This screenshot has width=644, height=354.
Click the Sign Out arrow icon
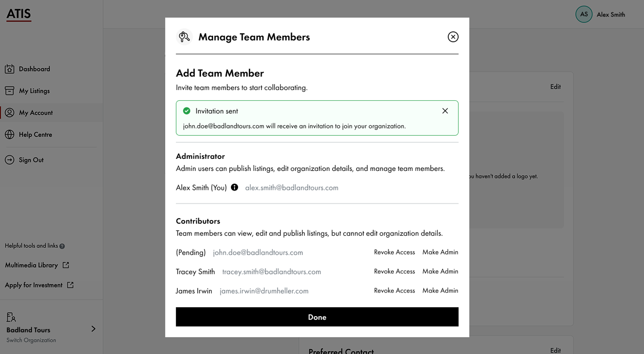coord(9,160)
